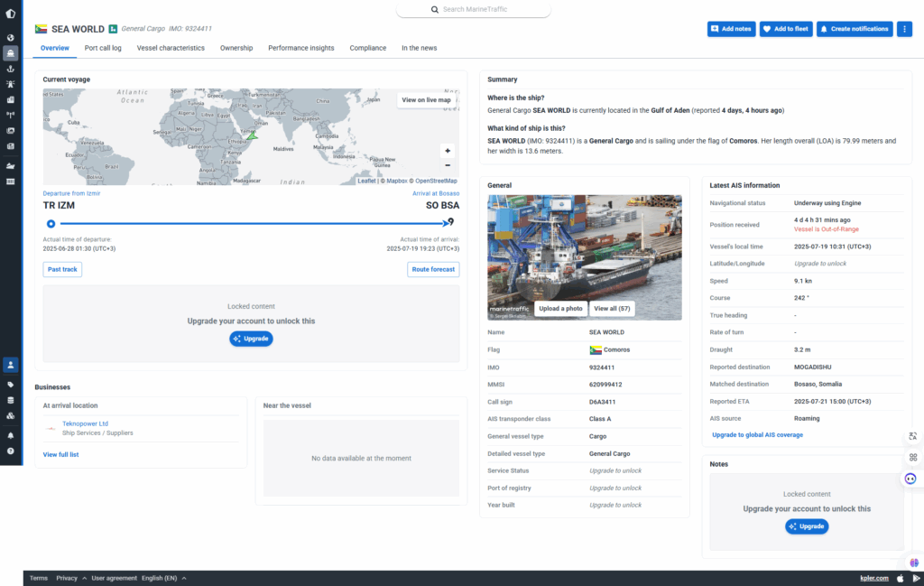Click the View full list link
The width and height of the screenshot is (924, 586).
click(x=60, y=454)
